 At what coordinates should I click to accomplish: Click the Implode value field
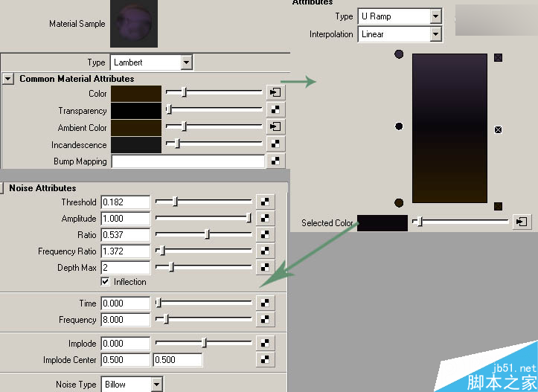coord(126,344)
